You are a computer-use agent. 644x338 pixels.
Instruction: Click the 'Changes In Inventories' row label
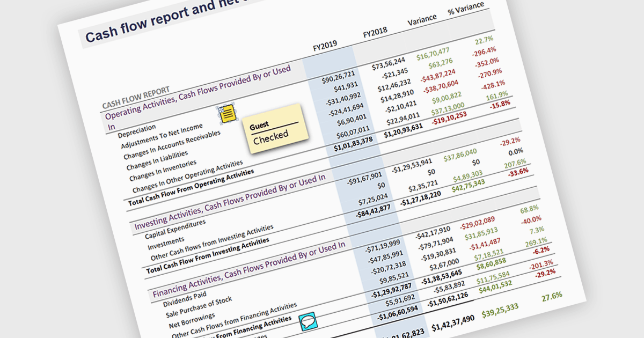click(x=163, y=171)
